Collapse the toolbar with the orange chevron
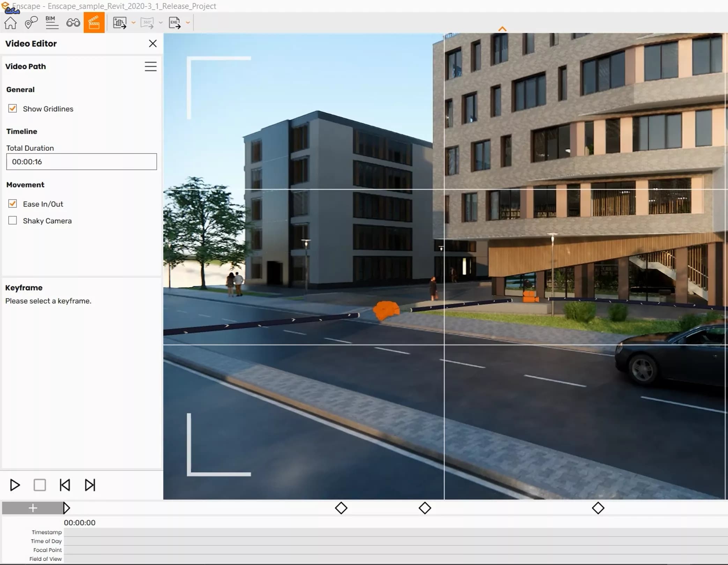728x565 pixels. point(502,29)
